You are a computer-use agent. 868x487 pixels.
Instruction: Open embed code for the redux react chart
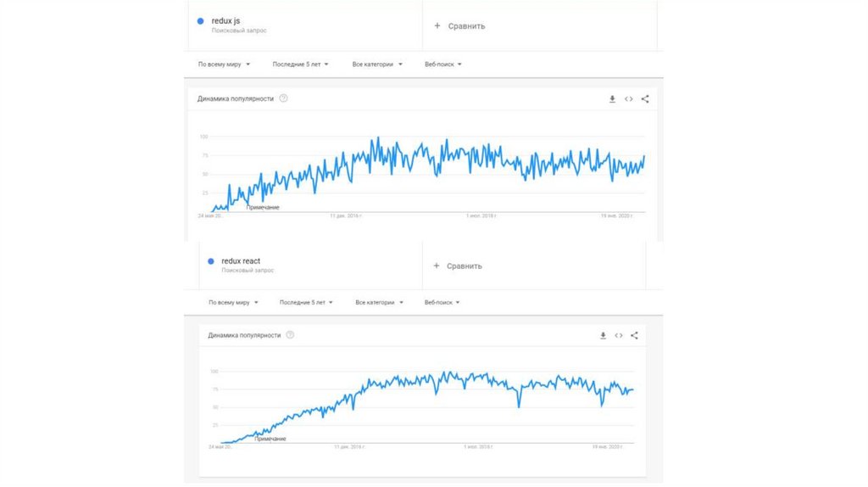tap(619, 336)
